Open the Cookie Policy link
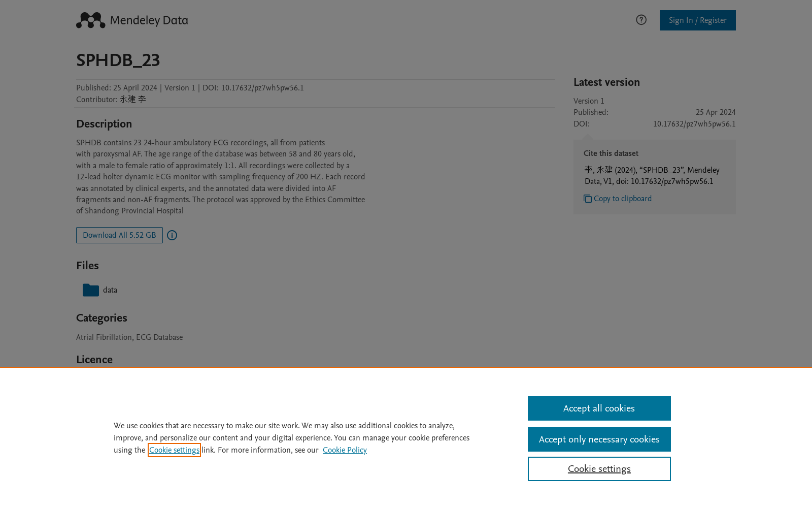The image size is (812, 508). (345, 450)
